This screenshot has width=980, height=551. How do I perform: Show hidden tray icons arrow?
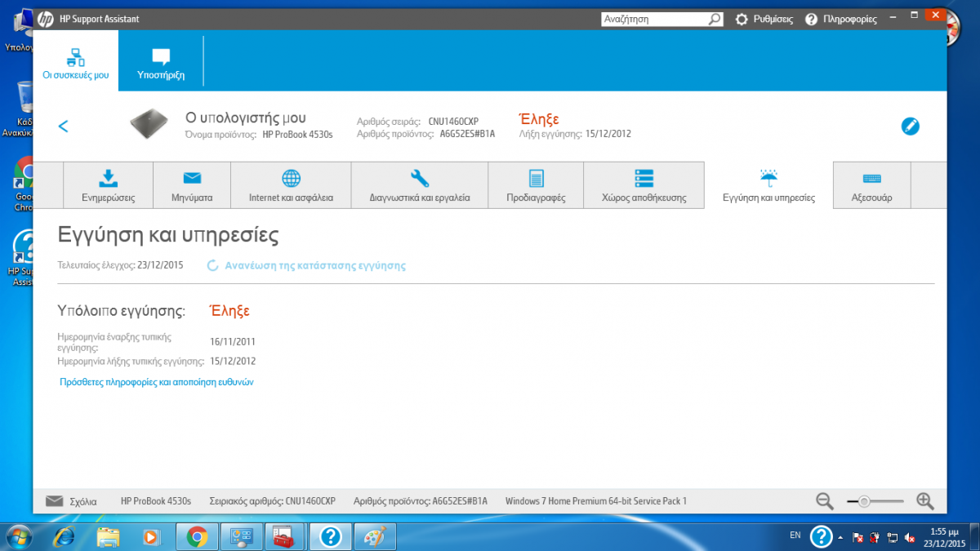point(840,536)
